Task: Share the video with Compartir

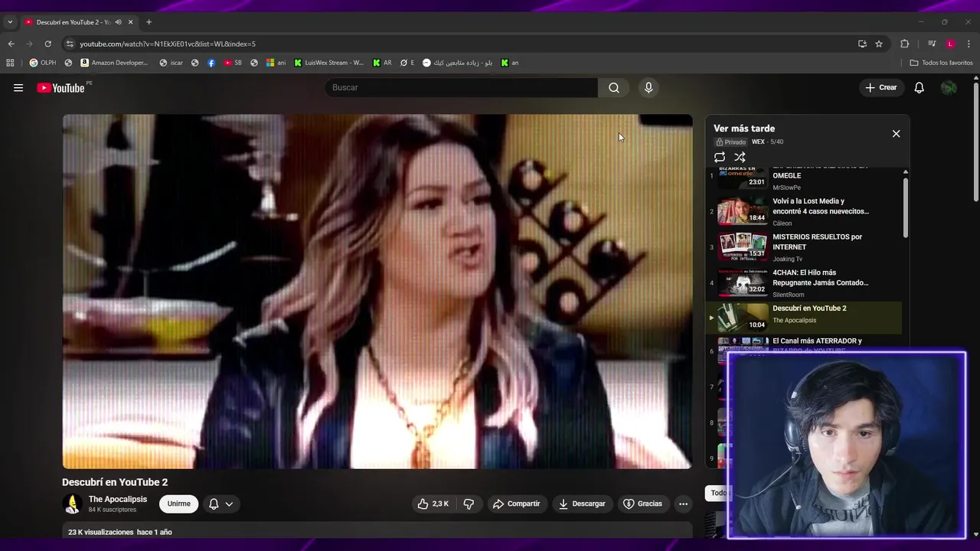Action: click(516, 504)
